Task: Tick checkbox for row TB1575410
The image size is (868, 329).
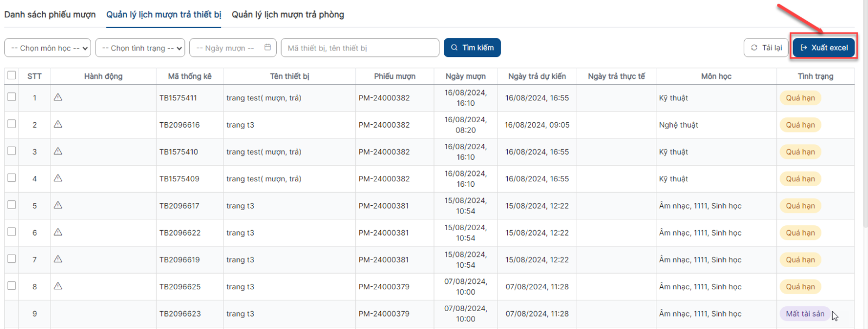Action: (11, 151)
